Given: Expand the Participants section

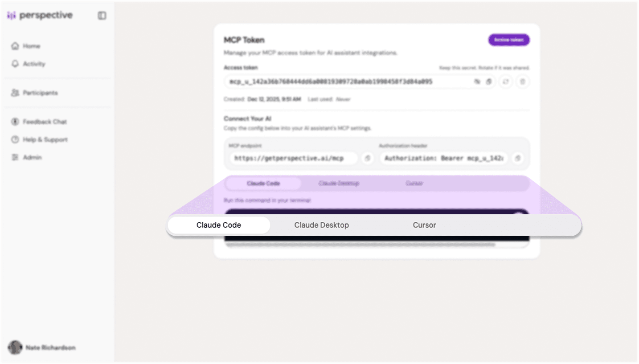Looking at the screenshot, I should click(40, 93).
